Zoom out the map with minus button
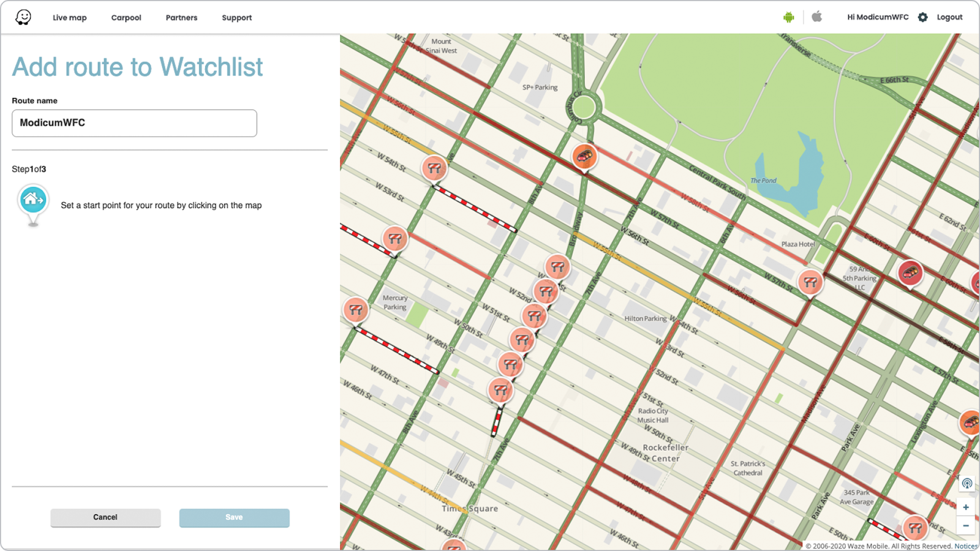This screenshot has height=551, width=980. click(x=966, y=525)
